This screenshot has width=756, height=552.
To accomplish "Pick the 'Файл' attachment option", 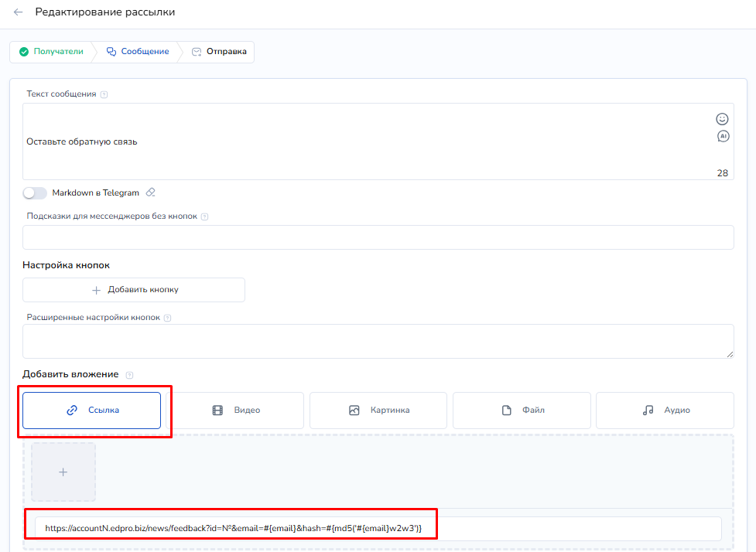I will click(x=522, y=411).
